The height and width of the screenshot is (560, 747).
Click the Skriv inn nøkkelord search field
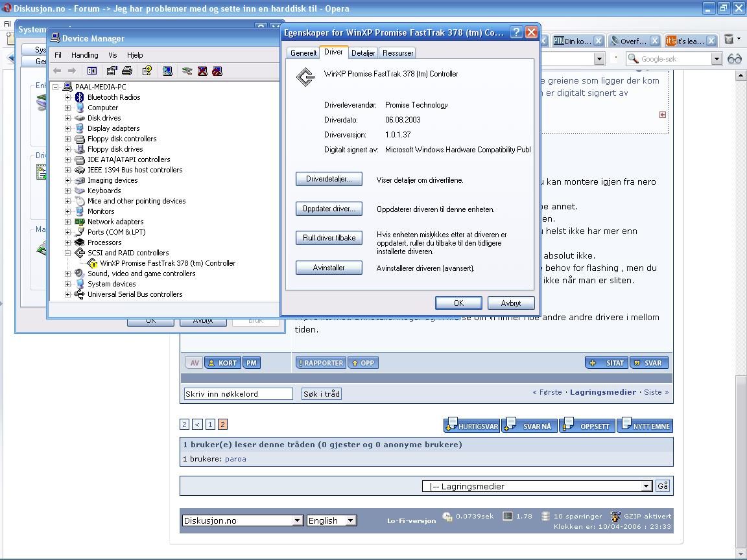[x=238, y=394]
